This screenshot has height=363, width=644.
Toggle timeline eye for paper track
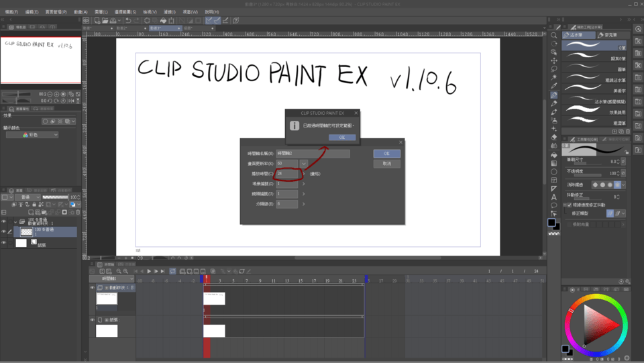(93, 320)
